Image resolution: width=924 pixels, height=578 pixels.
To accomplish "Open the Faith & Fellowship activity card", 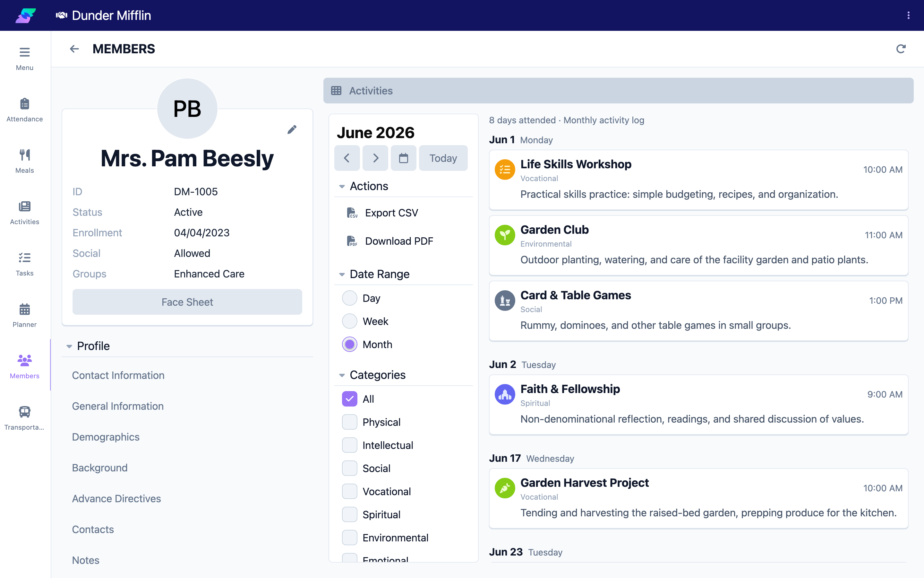I will pyautogui.click(x=698, y=405).
